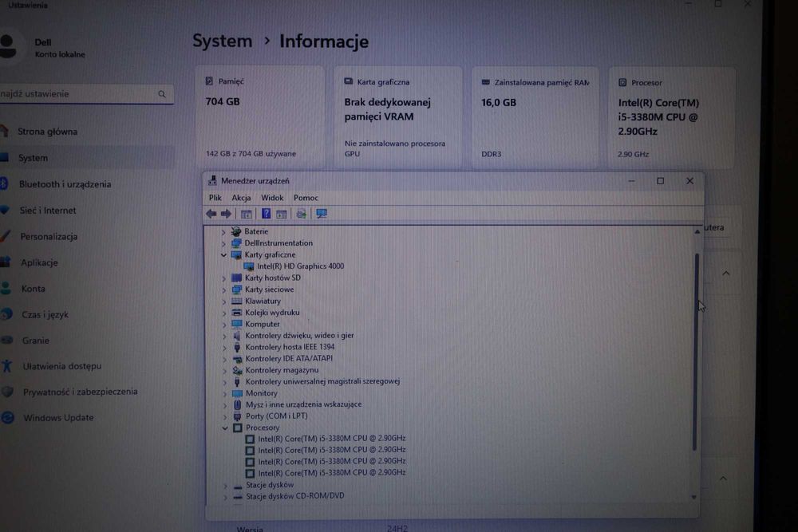
Task: Click the Procesor info card
Action: 672,118
